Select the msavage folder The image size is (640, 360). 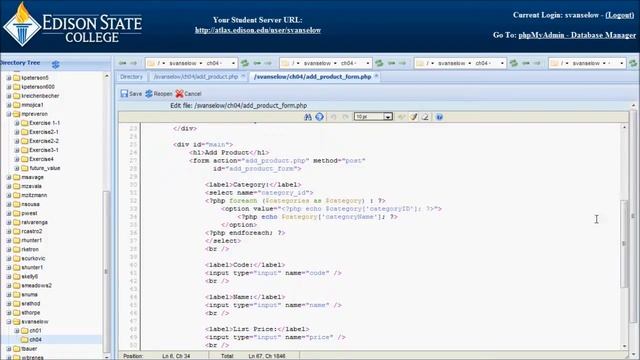32,177
